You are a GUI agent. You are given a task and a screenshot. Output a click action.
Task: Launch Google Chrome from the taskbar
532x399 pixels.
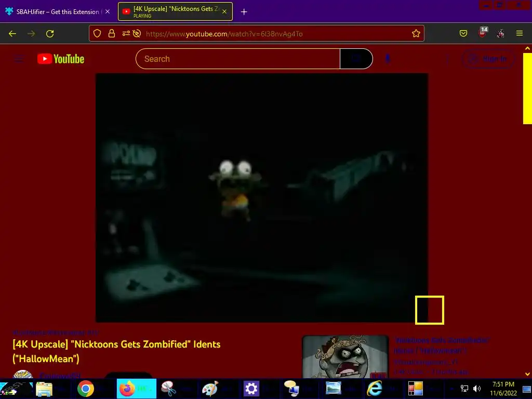pyautogui.click(x=86, y=389)
